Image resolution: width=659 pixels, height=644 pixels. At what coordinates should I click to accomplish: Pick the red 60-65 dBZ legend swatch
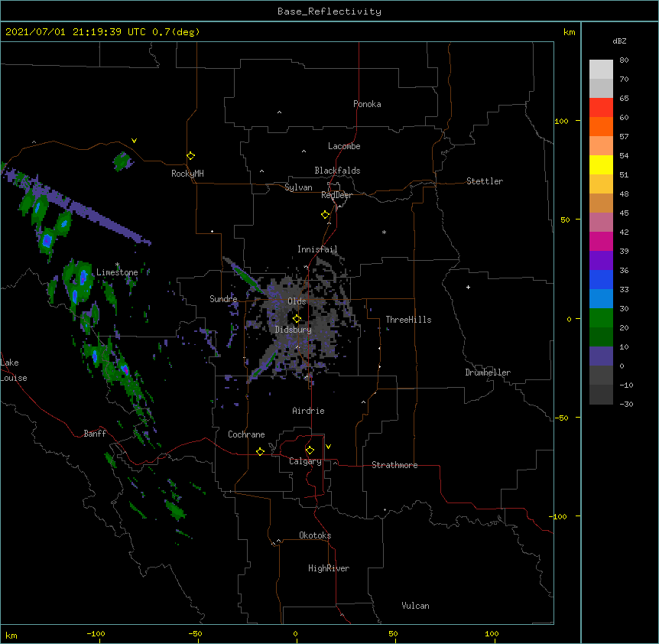(601, 108)
